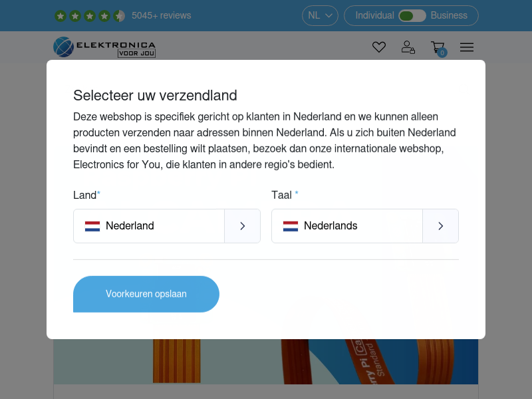The width and height of the screenshot is (532, 399).
Task: Open the 5045+ reviews link
Action: [x=162, y=15]
